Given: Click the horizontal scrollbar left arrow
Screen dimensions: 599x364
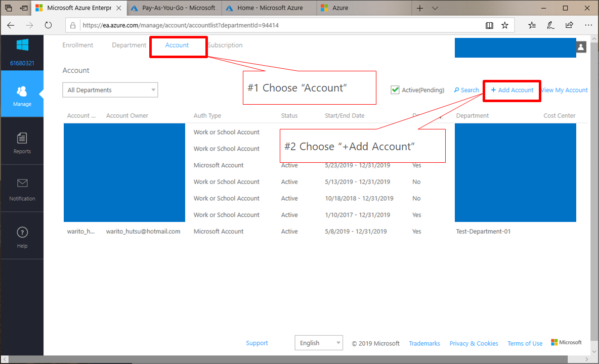Looking at the screenshot, I should (x=5, y=359).
